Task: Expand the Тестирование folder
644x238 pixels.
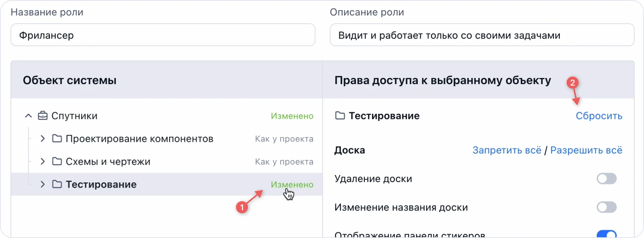Action: tap(42, 184)
